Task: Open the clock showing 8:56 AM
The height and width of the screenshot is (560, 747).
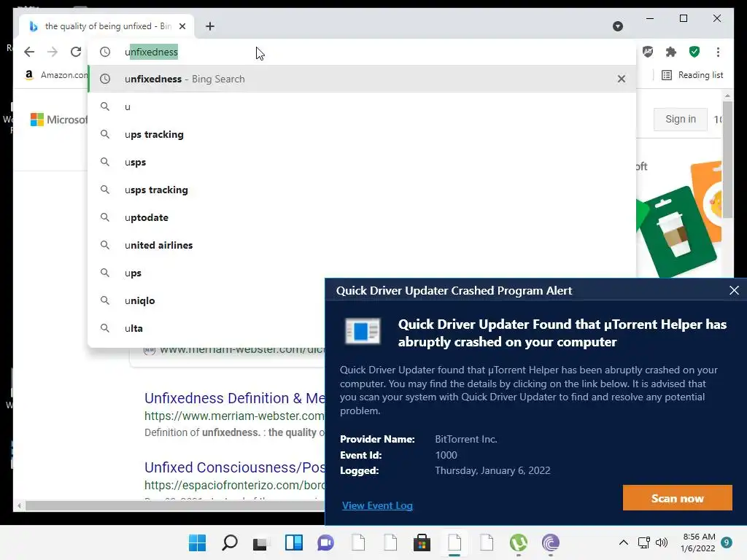Action: 698,542
